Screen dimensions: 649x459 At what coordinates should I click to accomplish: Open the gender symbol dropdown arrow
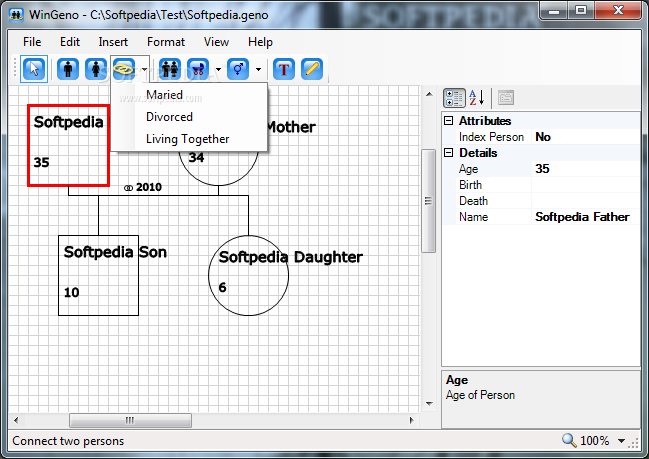(x=258, y=69)
